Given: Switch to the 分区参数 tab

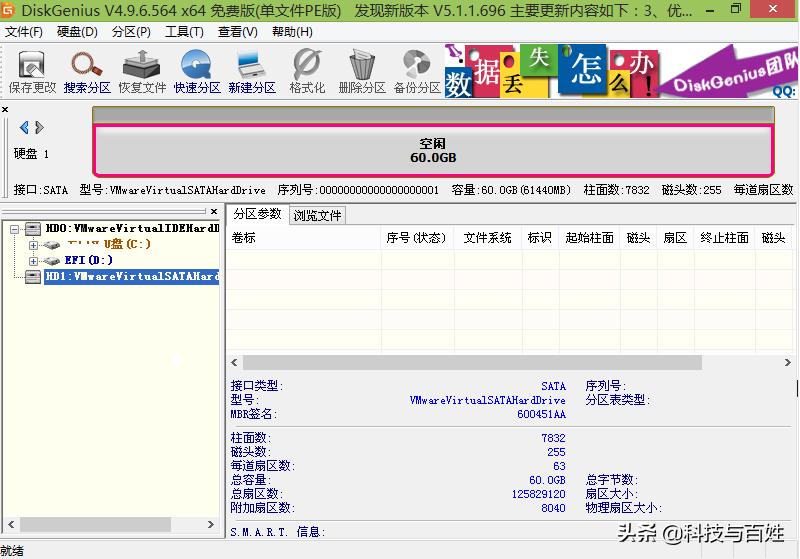Looking at the screenshot, I should point(257,214).
